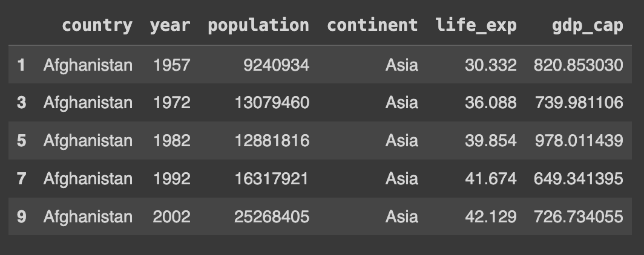
Task: Click Afghanistan in the 1992 row
Action: 88,179
